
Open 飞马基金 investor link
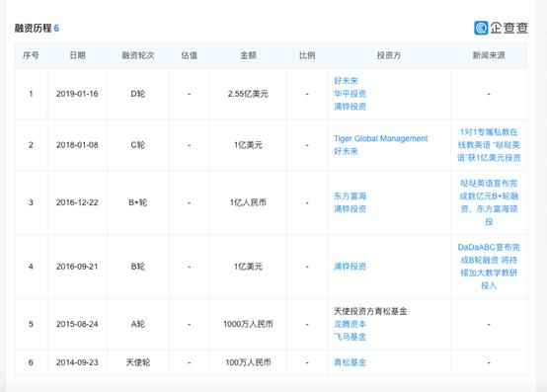click(x=350, y=337)
